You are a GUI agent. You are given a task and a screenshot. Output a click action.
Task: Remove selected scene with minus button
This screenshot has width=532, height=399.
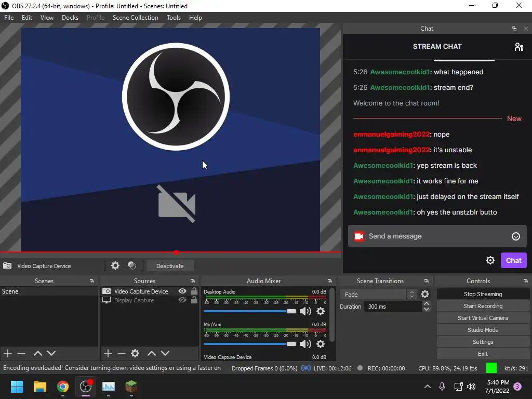point(21,353)
